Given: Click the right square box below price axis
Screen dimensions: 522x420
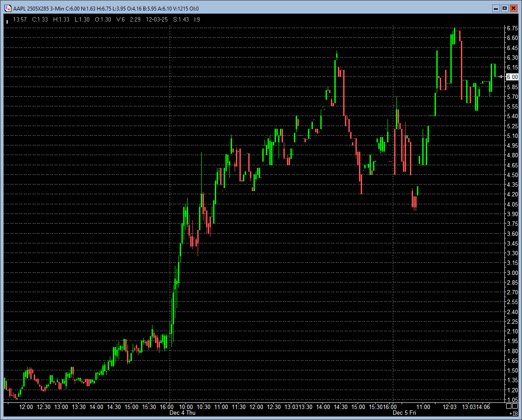Looking at the screenshot, I should [x=515, y=406].
